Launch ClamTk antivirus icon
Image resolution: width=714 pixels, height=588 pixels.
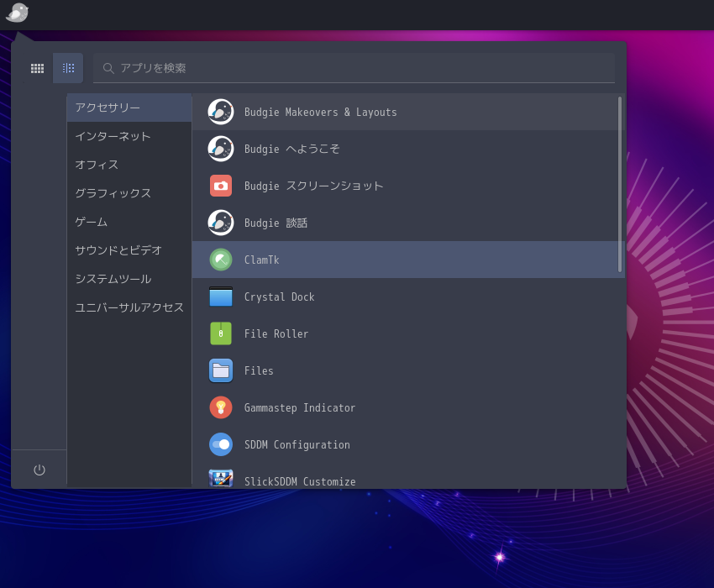pyautogui.click(x=221, y=260)
